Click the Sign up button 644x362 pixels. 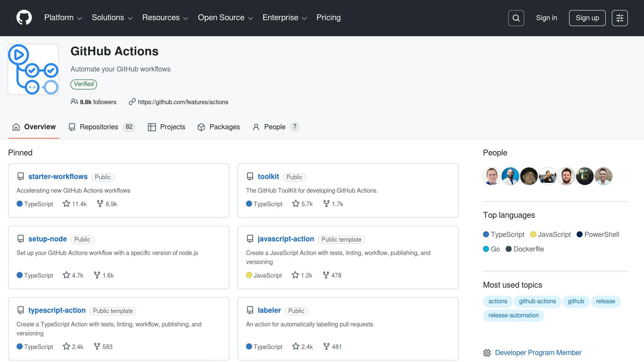pos(587,18)
